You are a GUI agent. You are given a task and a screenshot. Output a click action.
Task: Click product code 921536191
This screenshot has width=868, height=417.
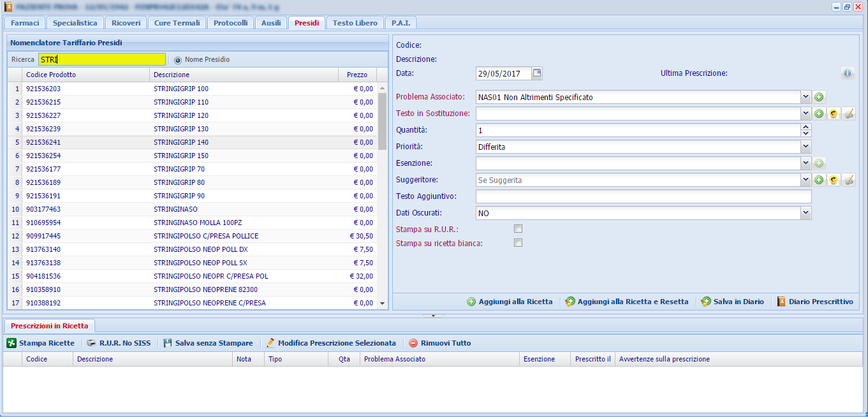43,196
